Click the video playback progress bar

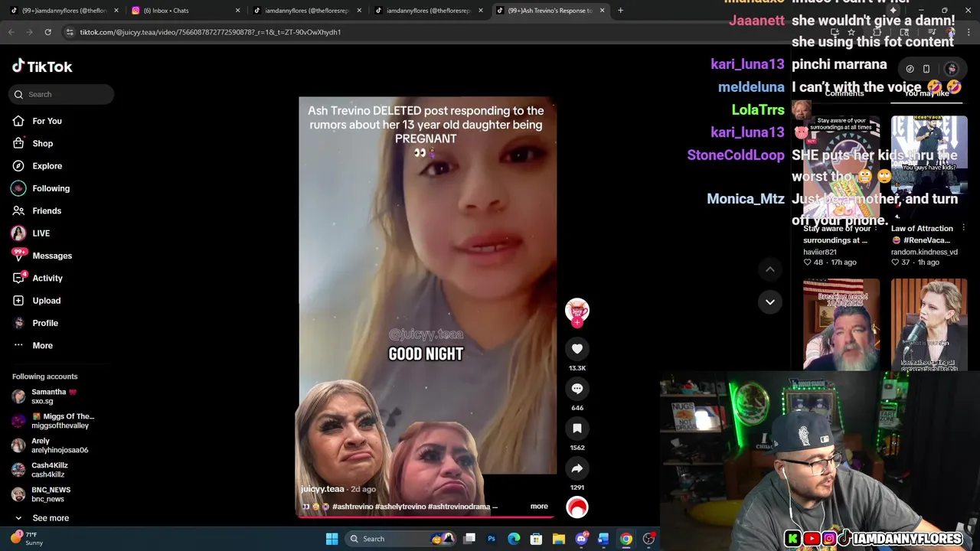pos(426,516)
